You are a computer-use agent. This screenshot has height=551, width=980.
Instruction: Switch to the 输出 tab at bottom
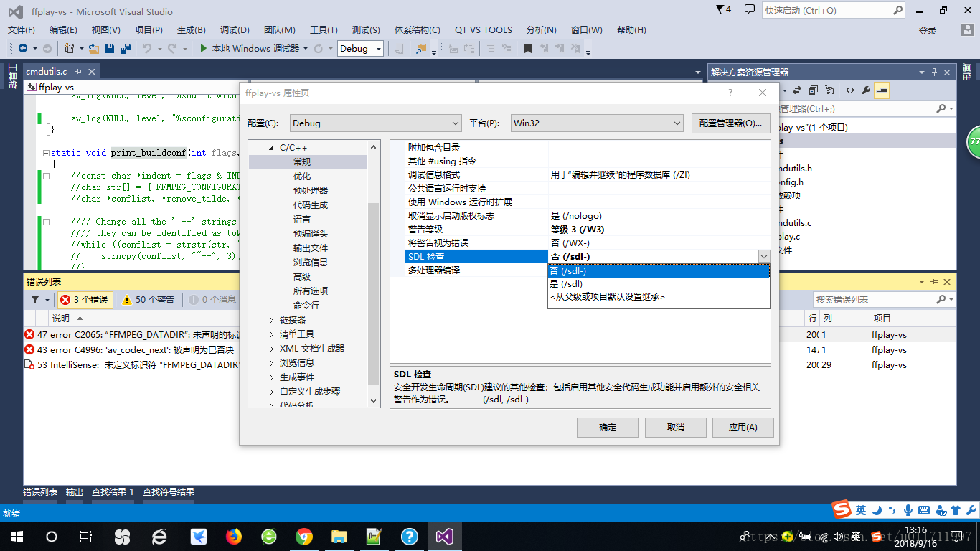(75, 492)
